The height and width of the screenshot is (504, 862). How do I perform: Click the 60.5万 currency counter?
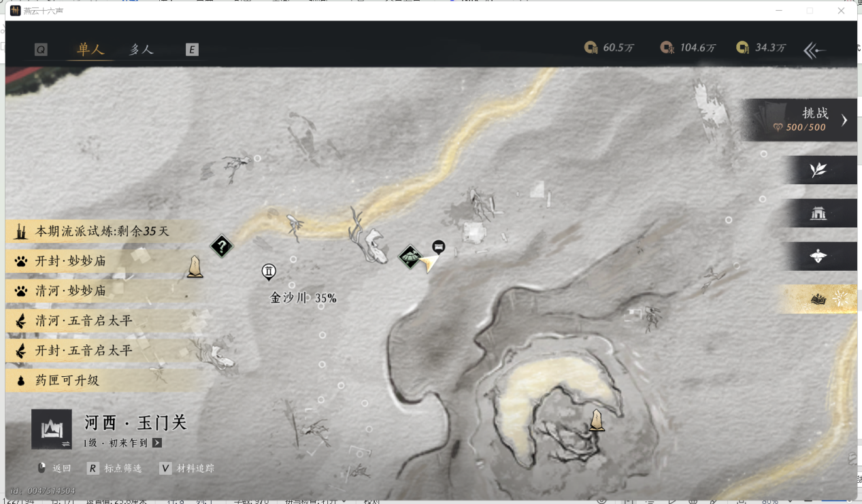[x=609, y=48]
